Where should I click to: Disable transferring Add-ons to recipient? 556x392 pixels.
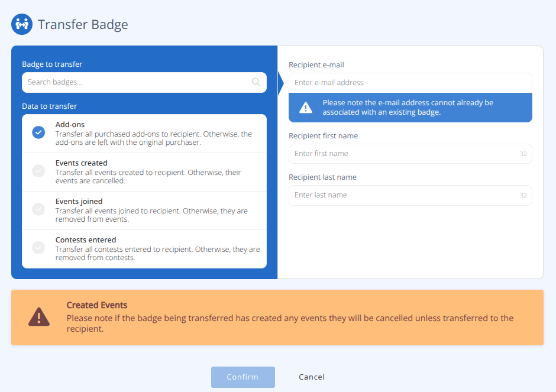coord(38,132)
